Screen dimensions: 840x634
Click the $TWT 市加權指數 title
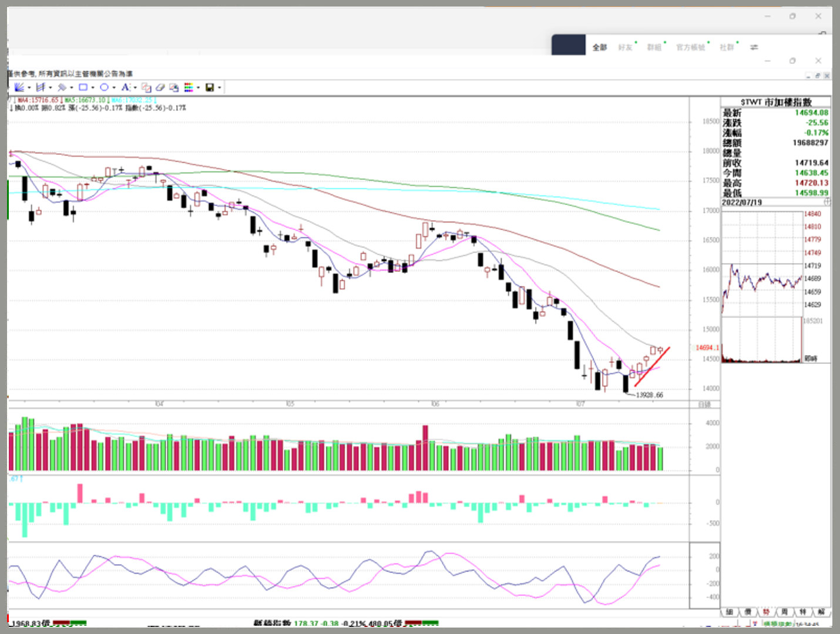776,102
